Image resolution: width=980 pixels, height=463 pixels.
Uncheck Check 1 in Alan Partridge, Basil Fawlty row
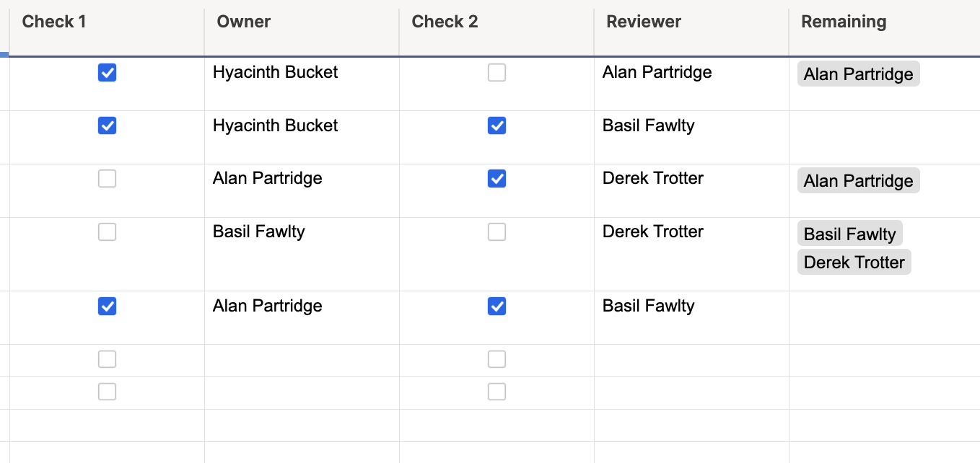coord(107,307)
